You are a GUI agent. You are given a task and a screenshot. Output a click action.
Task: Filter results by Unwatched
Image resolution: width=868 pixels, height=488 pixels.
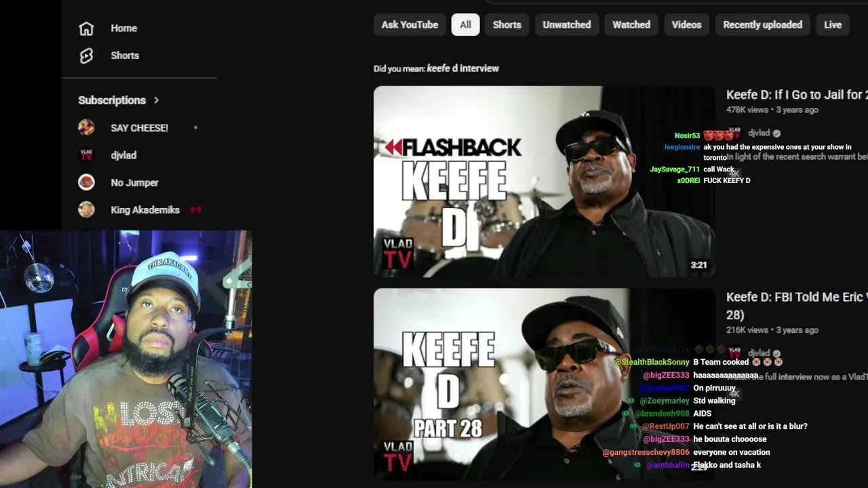pos(566,24)
